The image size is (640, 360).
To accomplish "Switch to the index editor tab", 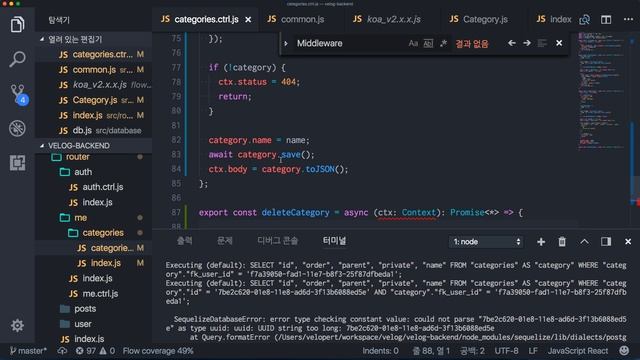I will pos(553,19).
